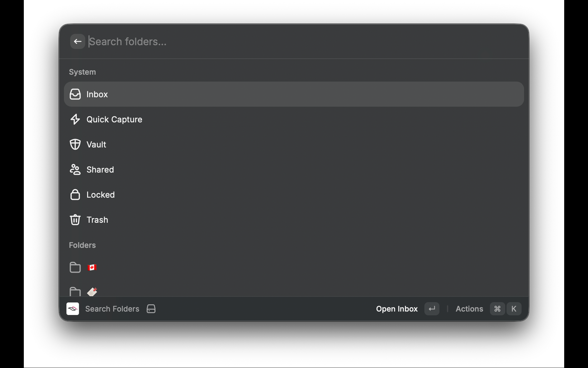Select the Shared folder entry
Screen dimensions: 588x368
point(100,170)
